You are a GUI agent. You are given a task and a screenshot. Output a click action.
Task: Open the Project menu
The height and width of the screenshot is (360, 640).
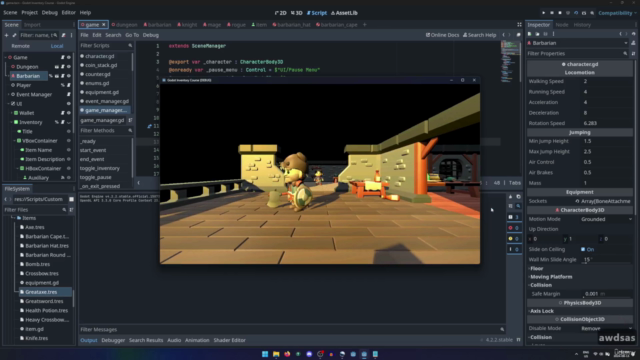click(x=29, y=13)
